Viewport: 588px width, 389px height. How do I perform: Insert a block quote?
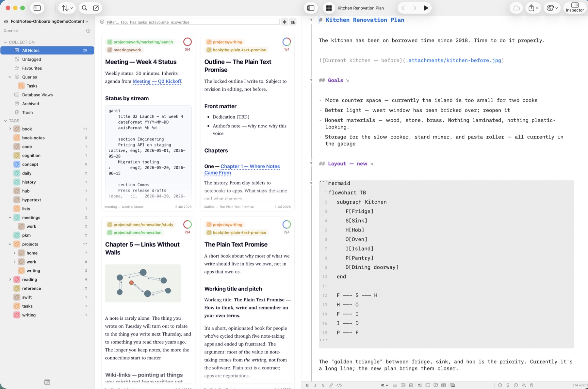click(x=420, y=385)
